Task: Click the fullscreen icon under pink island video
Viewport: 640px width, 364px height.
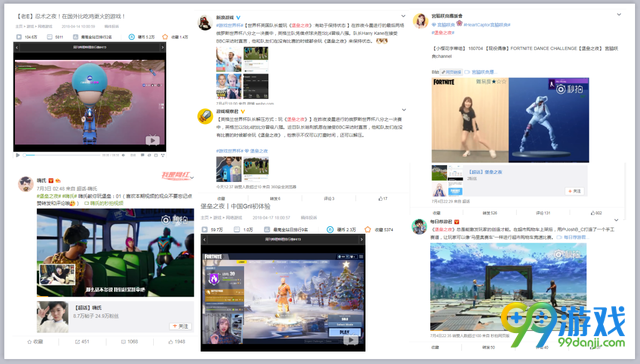Action: tap(162, 155)
